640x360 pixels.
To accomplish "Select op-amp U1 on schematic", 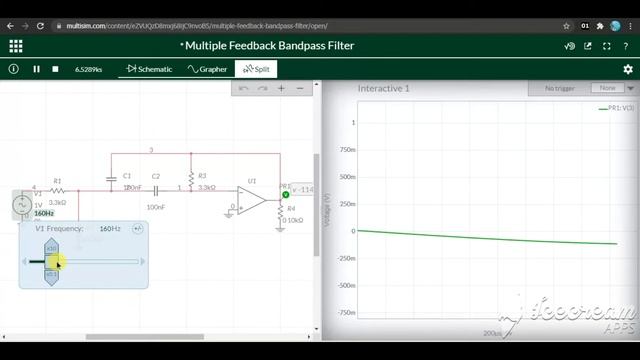I will pyautogui.click(x=251, y=200).
